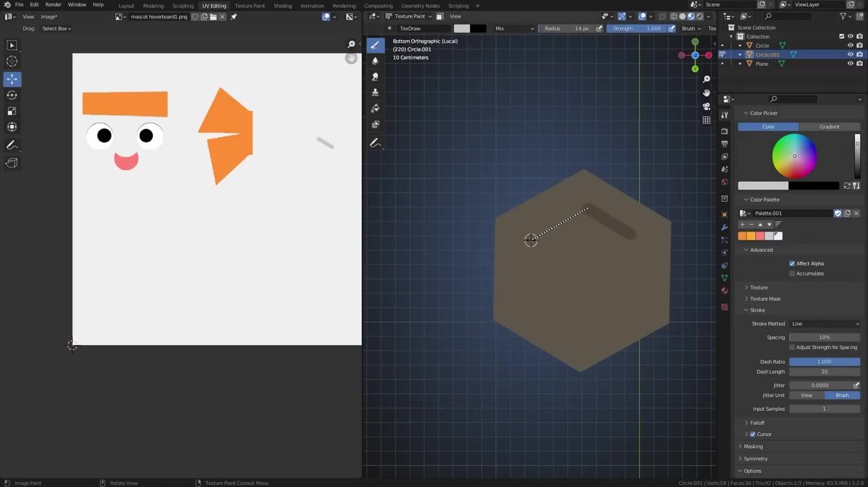The image size is (868, 487).
Task: Open the Stroke Method dropdown
Action: 825,324
